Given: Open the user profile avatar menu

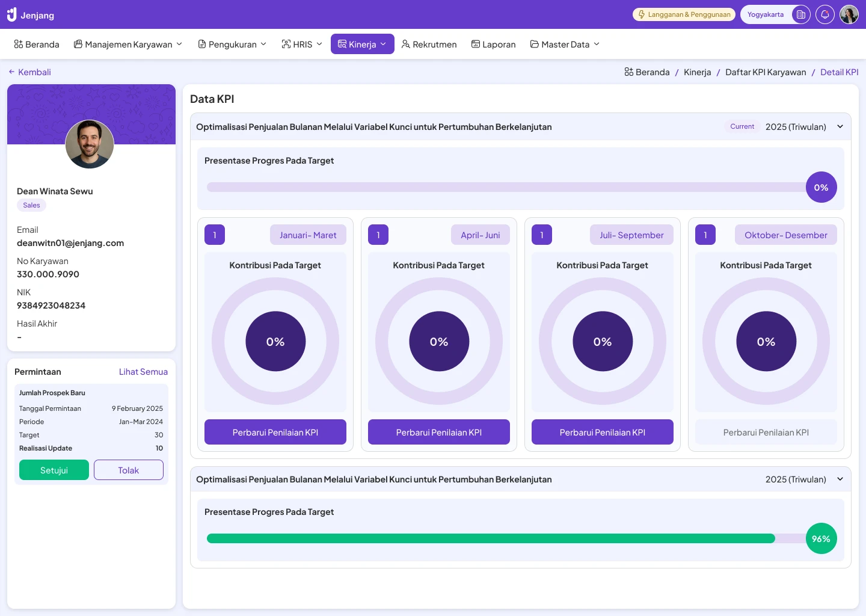Looking at the screenshot, I should click(x=849, y=14).
